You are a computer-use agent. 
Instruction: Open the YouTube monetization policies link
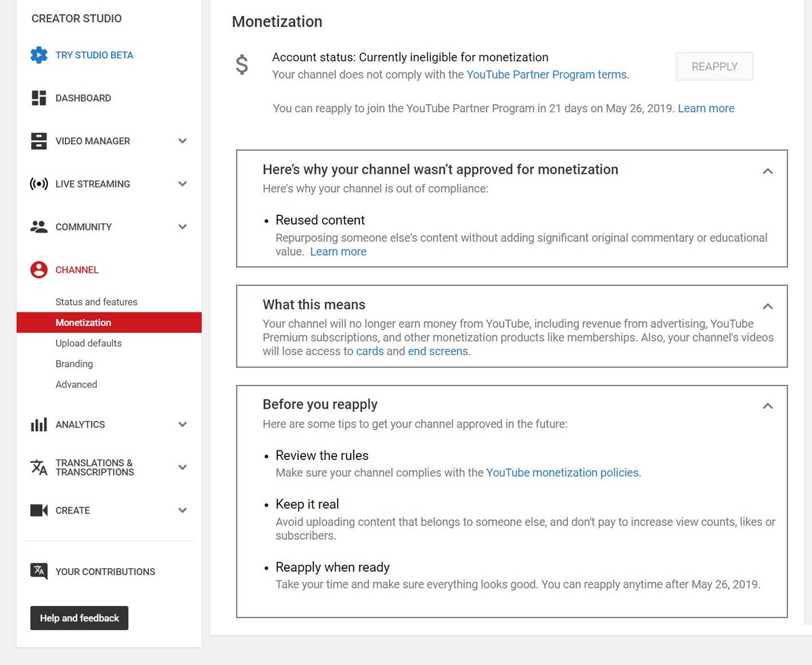(x=562, y=473)
